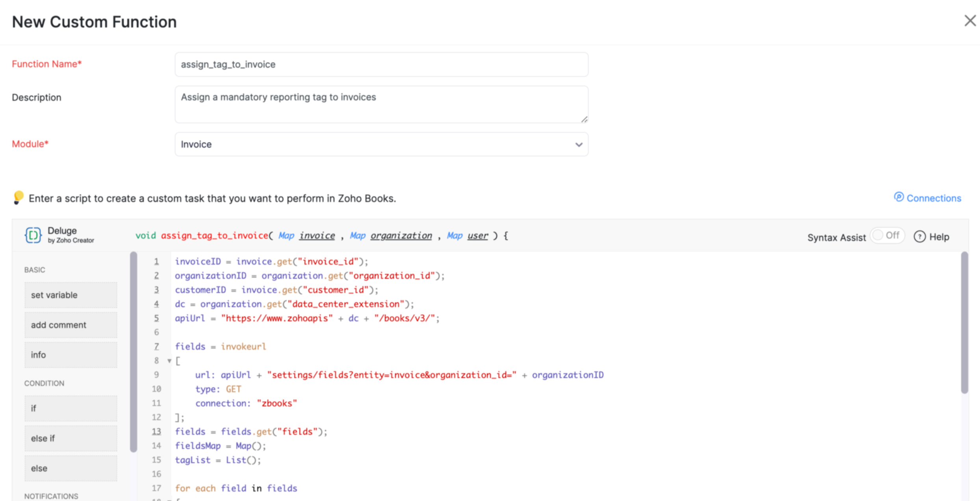The width and height of the screenshot is (980, 501).
Task: Click the fieldsMap = Map() line
Action: pyautogui.click(x=221, y=446)
